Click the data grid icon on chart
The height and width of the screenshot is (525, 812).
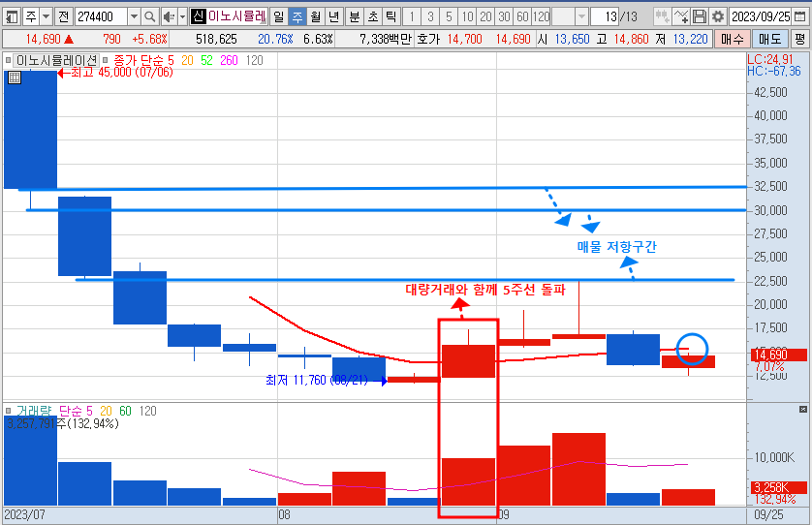click(x=15, y=77)
